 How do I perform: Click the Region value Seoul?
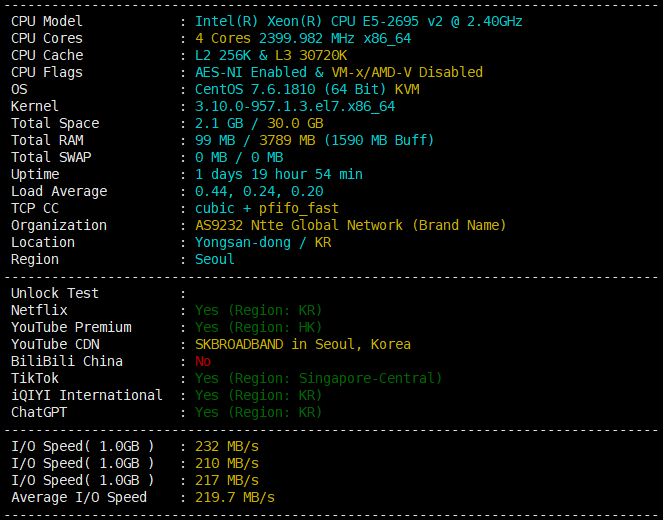click(215, 259)
